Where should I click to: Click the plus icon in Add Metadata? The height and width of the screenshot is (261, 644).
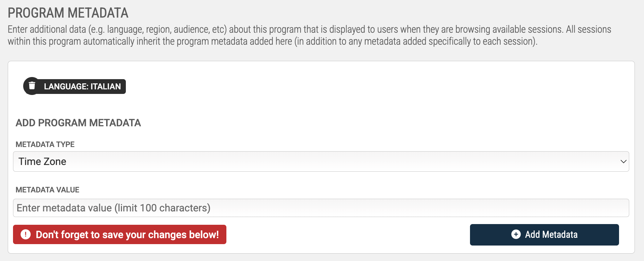pyautogui.click(x=516, y=234)
